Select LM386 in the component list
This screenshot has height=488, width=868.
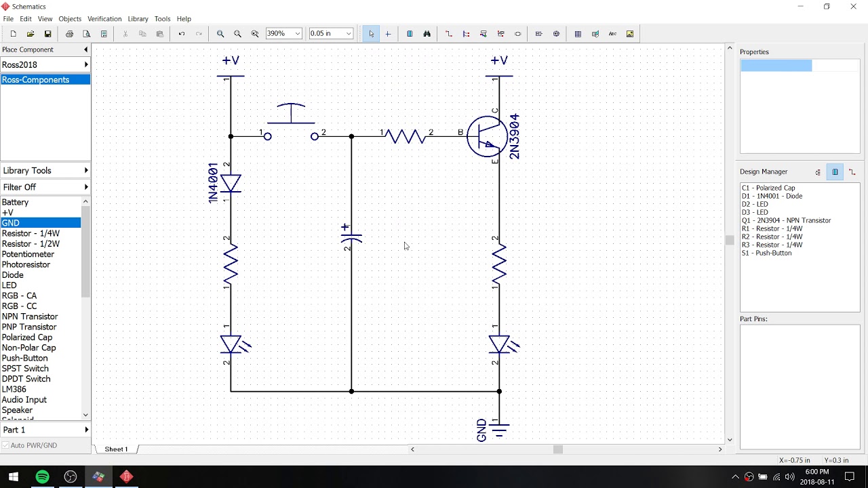[x=14, y=389]
